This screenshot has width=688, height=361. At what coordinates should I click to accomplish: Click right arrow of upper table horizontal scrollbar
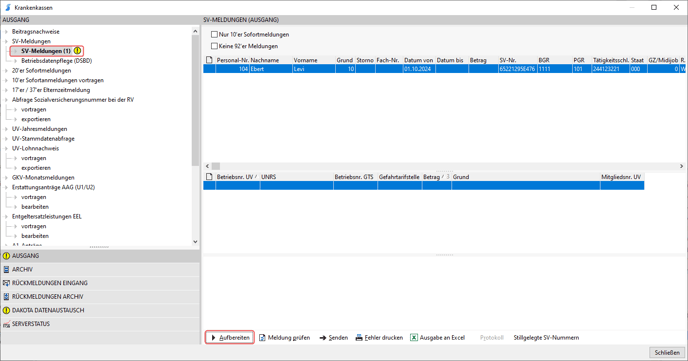point(681,166)
